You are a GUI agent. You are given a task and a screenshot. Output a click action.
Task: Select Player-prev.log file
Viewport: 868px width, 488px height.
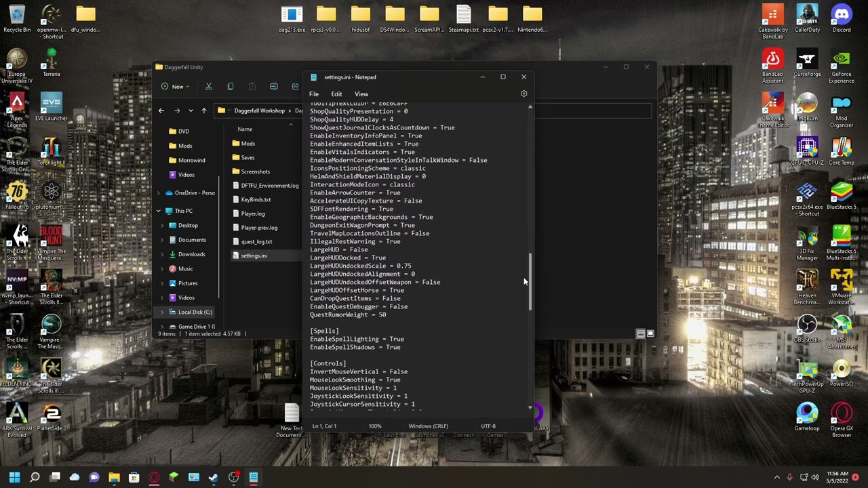coord(259,228)
